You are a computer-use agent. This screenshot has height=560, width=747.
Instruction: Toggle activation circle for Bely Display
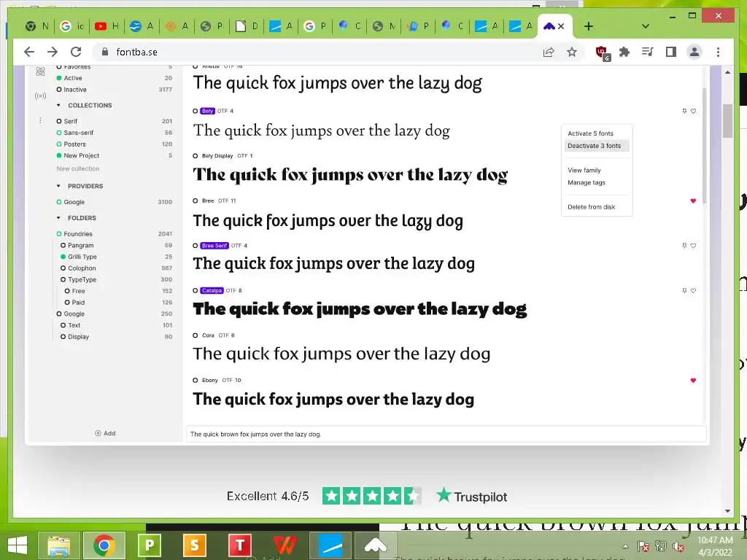196,156
